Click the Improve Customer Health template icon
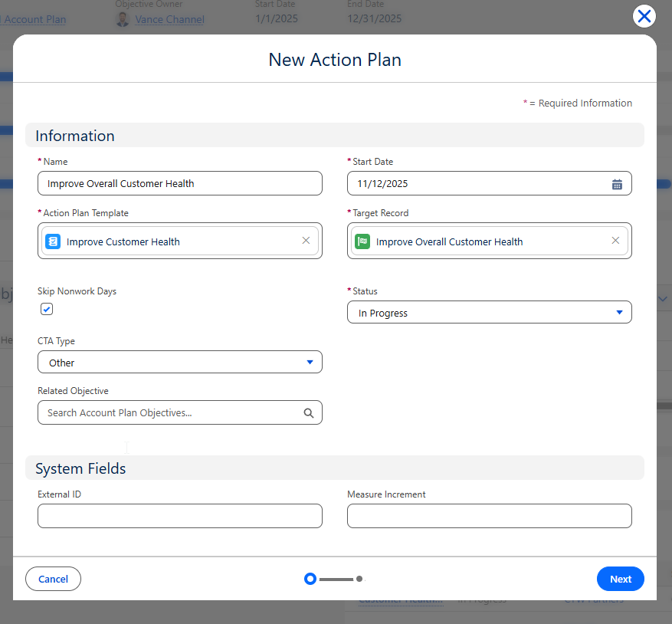 pyautogui.click(x=53, y=241)
